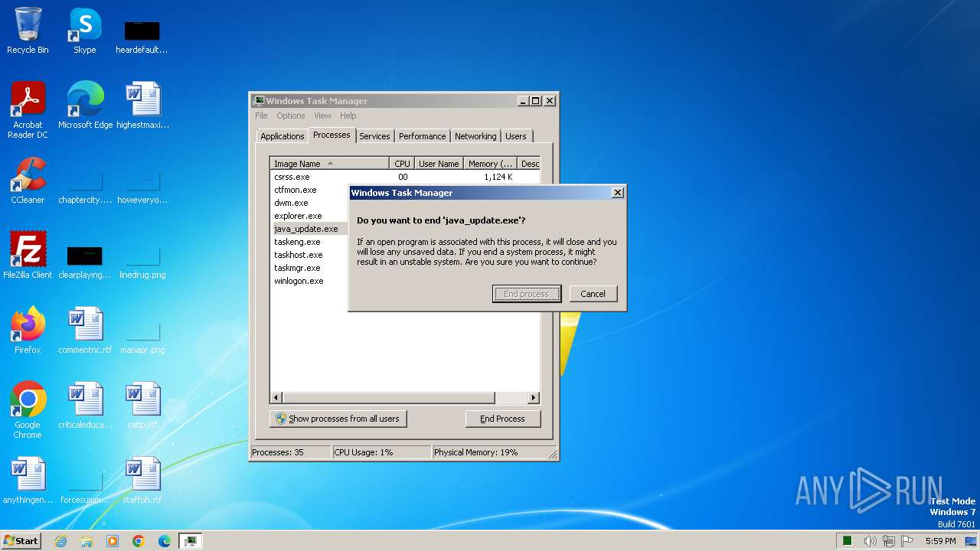Open the File menu in Task Manager

pos(262,116)
